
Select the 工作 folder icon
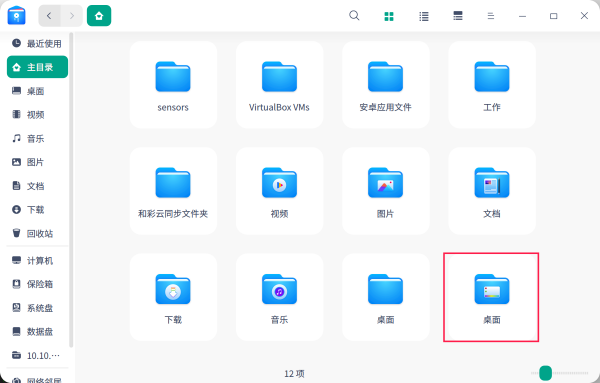tap(492, 77)
